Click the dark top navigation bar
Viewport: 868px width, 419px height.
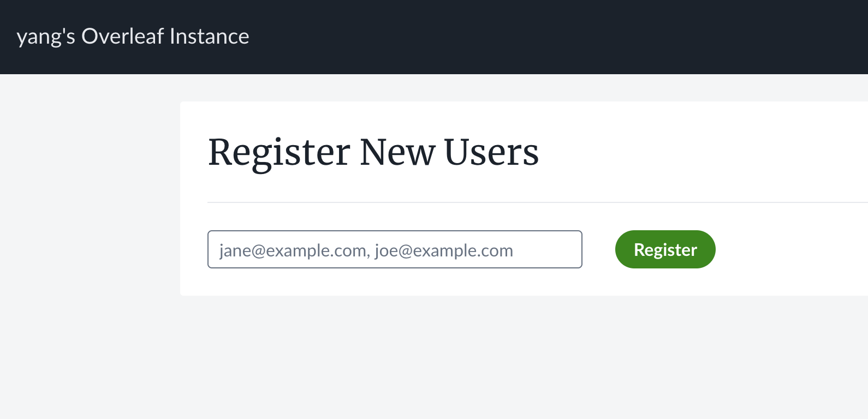click(546, 37)
